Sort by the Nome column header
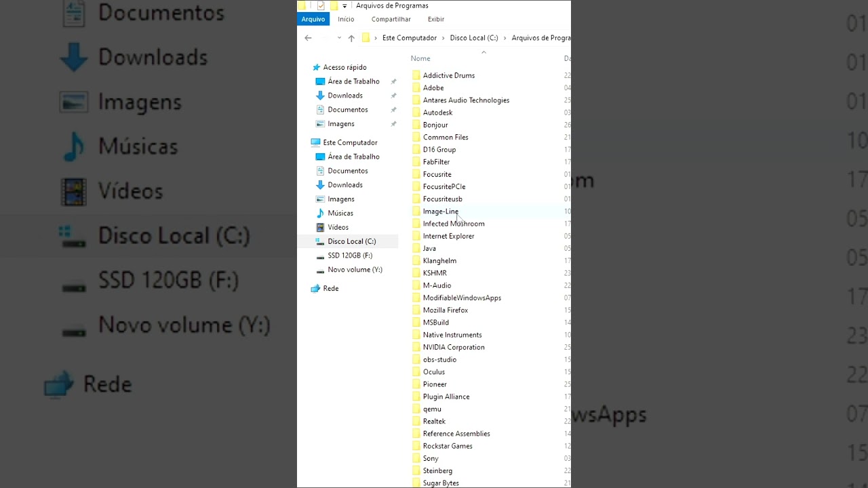This screenshot has width=868, height=488. click(x=420, y=58)
